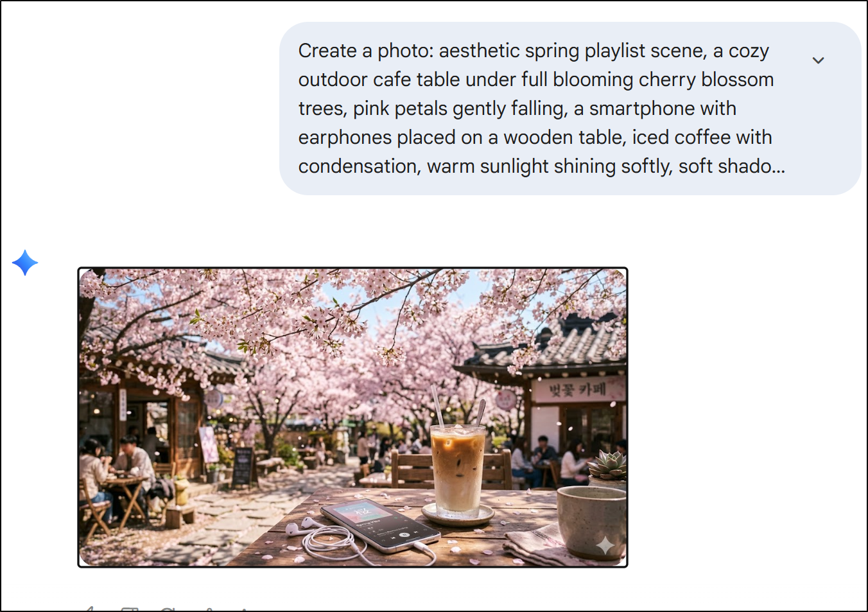
Task: Click the prompt line mentioning "earphones placed on"
Action: 534,137
